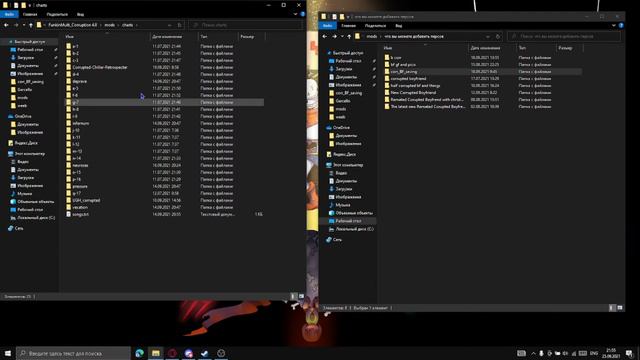Screen dimensions: 640x360
Task: Open Microsoft Edge from the taskbar
Action: (140, 353)
